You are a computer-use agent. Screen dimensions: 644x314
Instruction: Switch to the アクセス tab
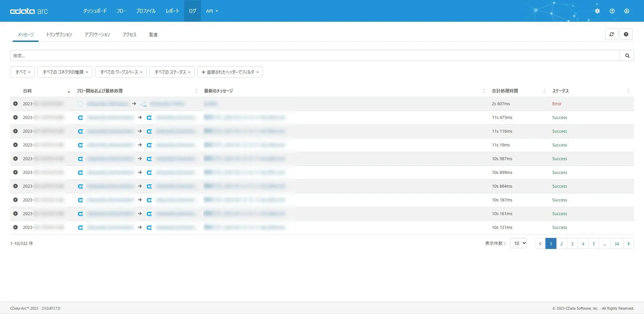(129, 35)
